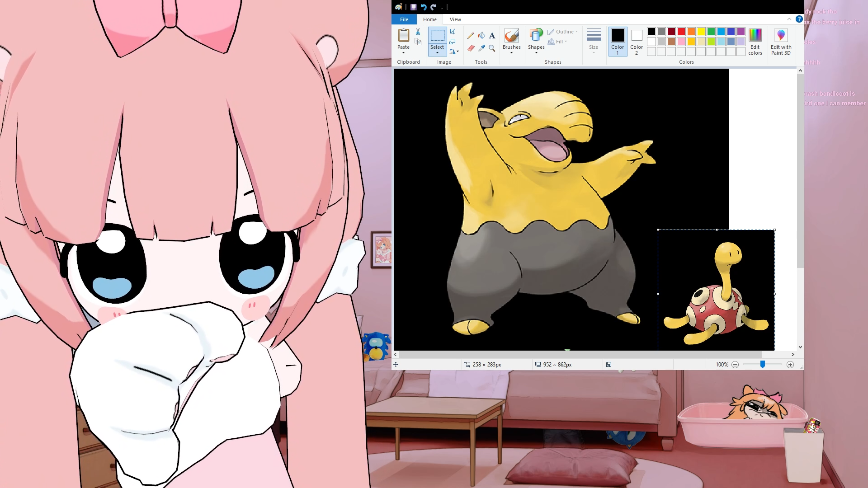Viewport: 868px width, 488px height.
Task: Choose the Eraser tool
Action: coord(471,48)
